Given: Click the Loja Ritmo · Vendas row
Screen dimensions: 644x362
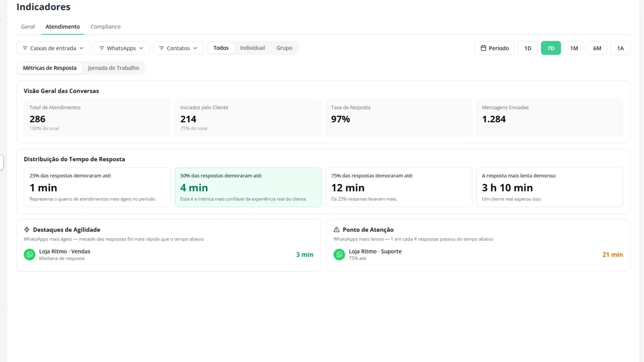Looking at the screenshot, I should pyautogui.click(x=168, y=255).
